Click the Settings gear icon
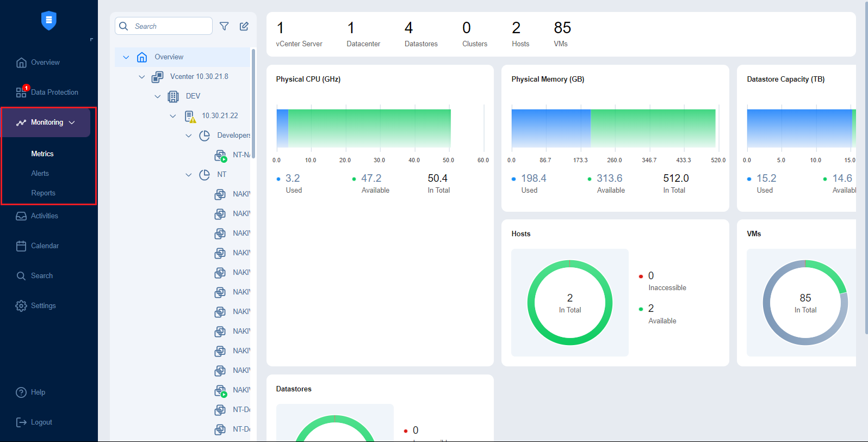 click(x=21, y=306)
